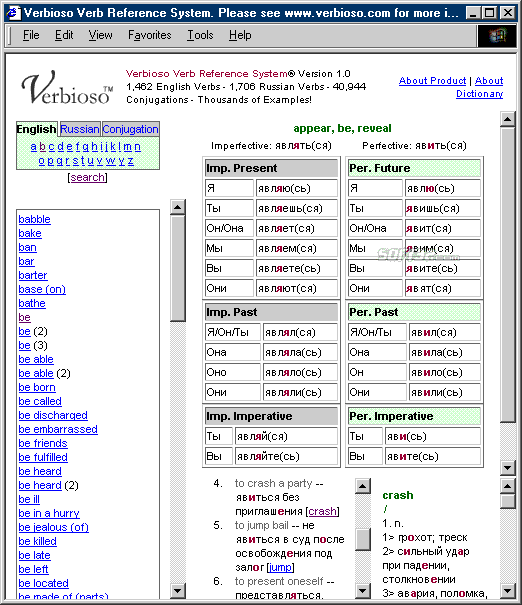Click verb list scrollbar down arrow
Viewport: 522px width, 605px height.
tap(177, 590)
